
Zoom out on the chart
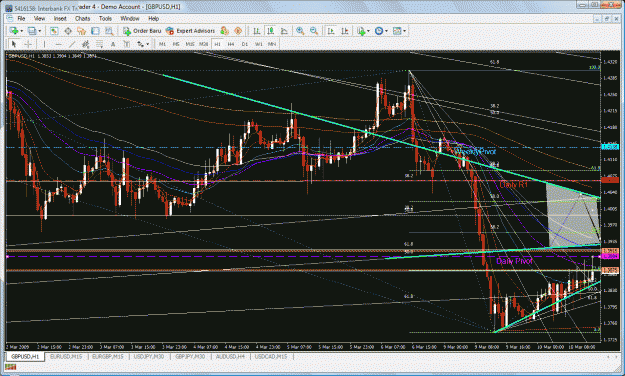pos(314,31)
